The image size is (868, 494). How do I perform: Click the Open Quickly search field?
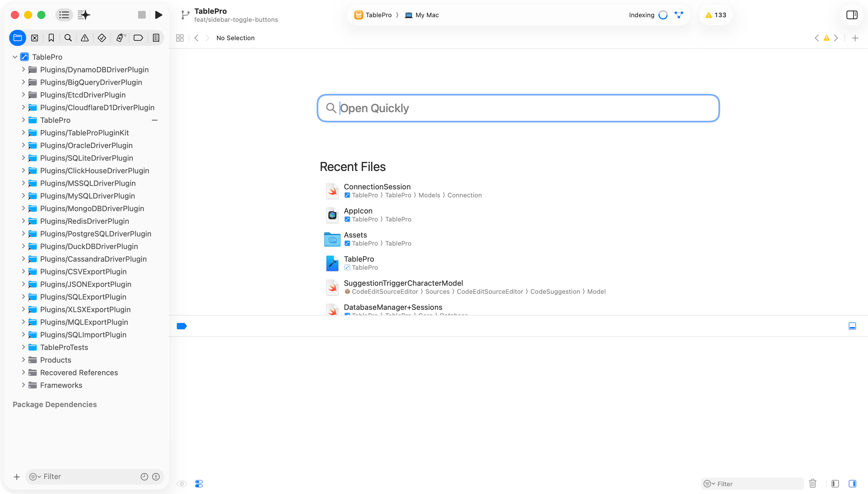pos(518,108)
